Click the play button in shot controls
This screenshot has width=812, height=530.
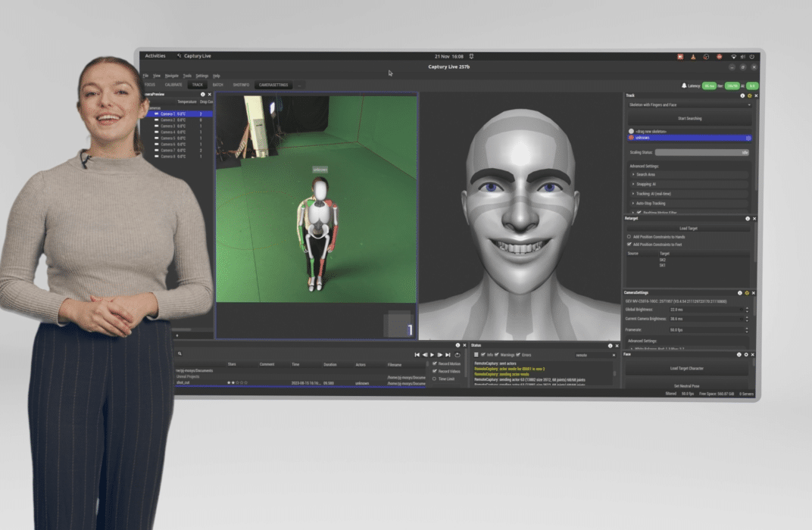click(433, 355)
